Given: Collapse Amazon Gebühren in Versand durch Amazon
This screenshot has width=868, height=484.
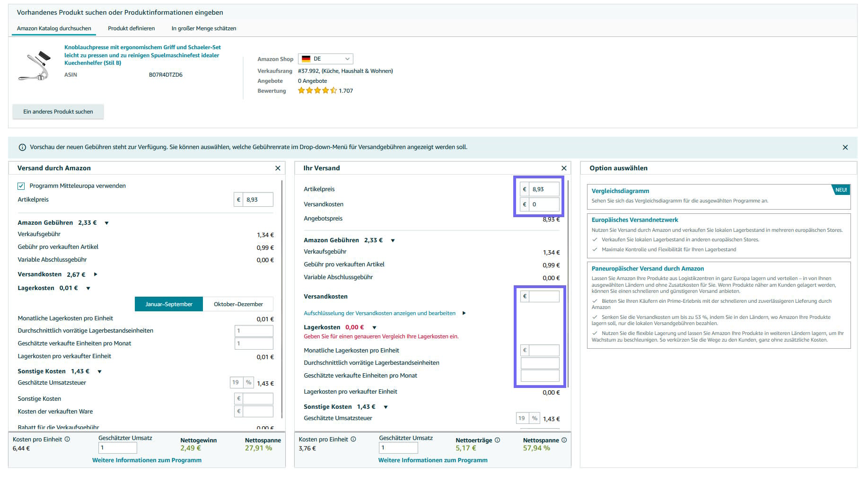Looking at the screenshot, I should 107,223.
